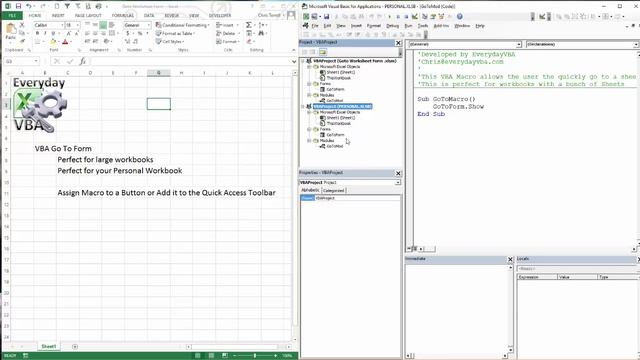Click the Insert Function fx button

[83, 61]
